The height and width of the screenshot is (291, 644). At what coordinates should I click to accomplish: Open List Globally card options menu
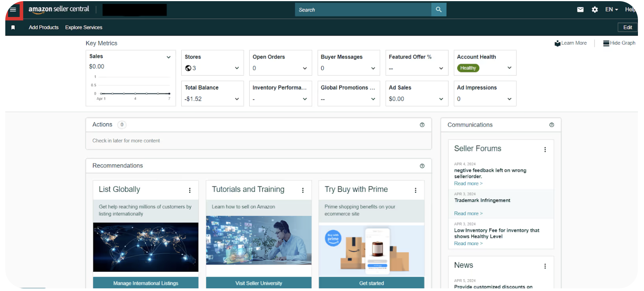point(190,190)
